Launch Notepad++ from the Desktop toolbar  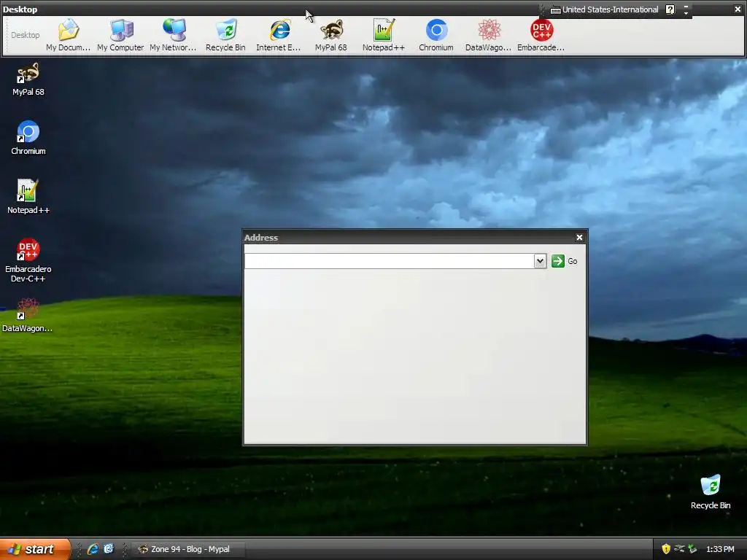point(384,35)
